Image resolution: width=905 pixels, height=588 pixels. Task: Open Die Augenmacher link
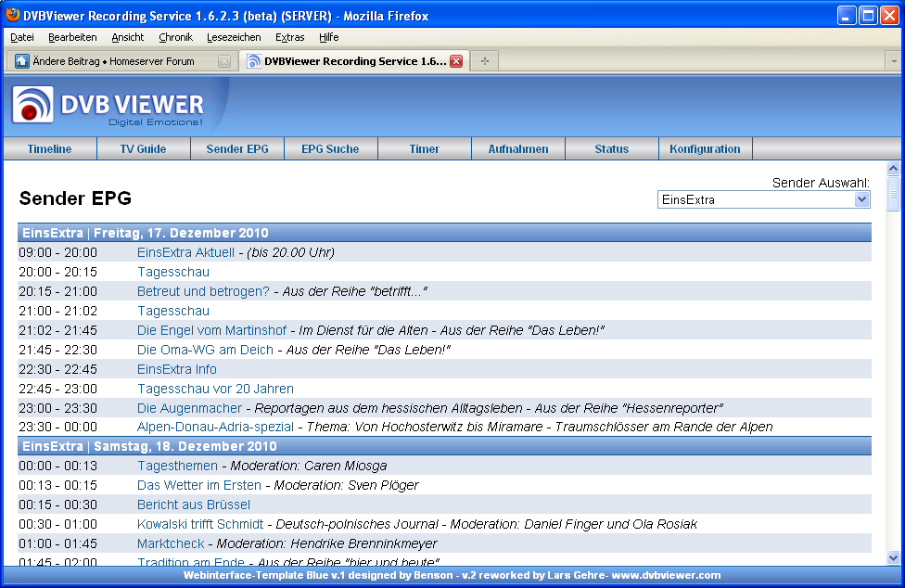[189, 408]
